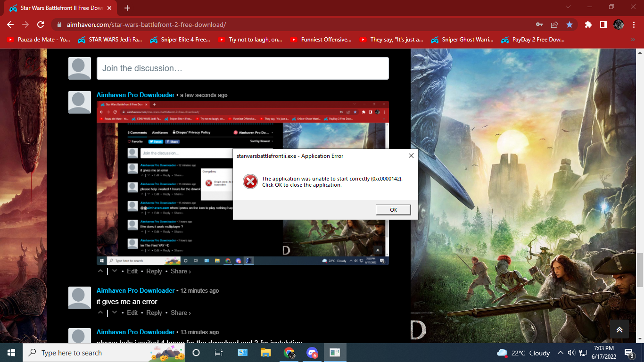Open Pauza de Mate bookmark
The image size is (644, 362).
point(39,40)
